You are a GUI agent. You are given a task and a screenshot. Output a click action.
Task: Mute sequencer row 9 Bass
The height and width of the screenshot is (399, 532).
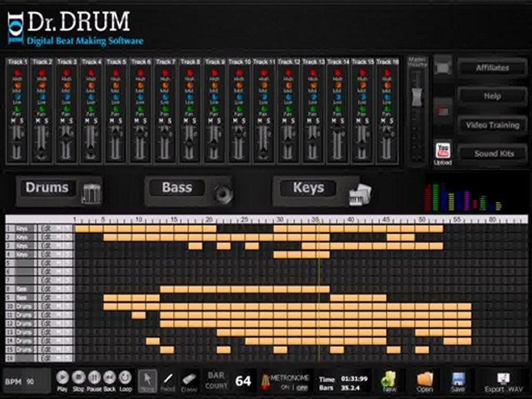point(59,298)
